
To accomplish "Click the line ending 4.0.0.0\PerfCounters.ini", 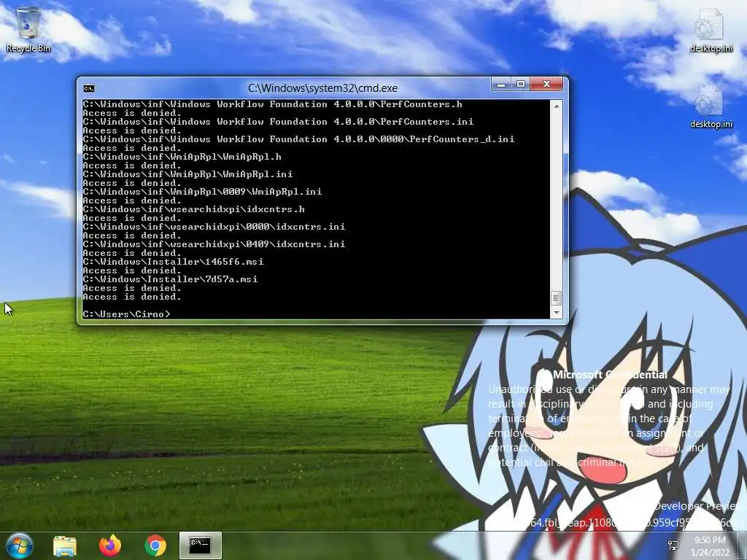I will tap(278, 122).
